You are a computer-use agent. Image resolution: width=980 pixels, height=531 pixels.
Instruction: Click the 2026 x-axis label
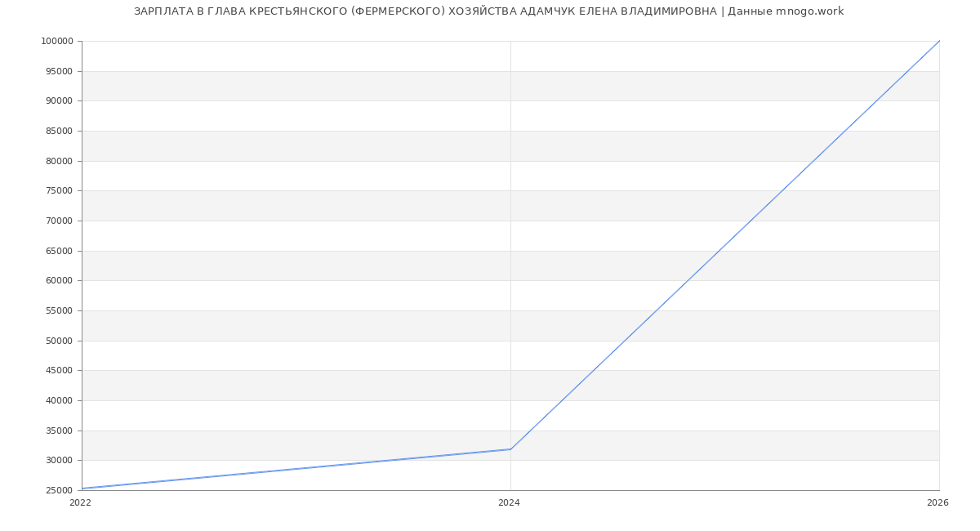938,503
